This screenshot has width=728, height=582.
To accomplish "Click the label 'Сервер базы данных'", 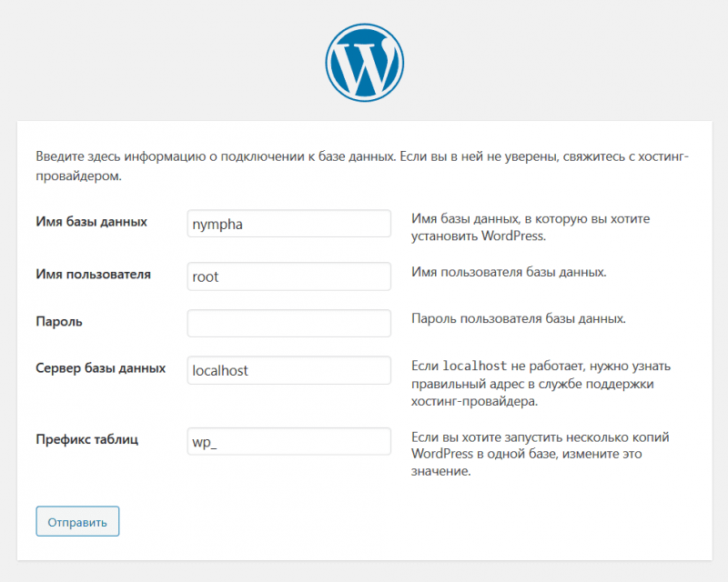I will [x=101, y=368].
